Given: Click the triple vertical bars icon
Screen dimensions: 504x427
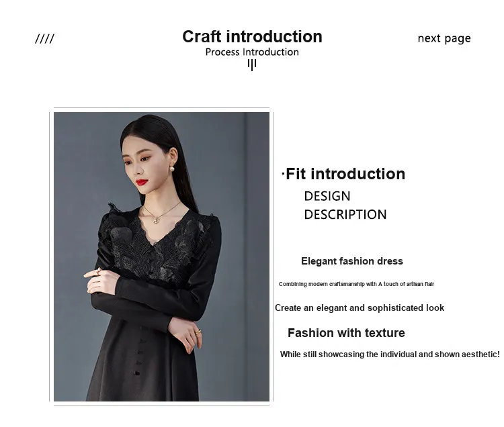Looking at the screenshot, I should click(x=252, y=64).
